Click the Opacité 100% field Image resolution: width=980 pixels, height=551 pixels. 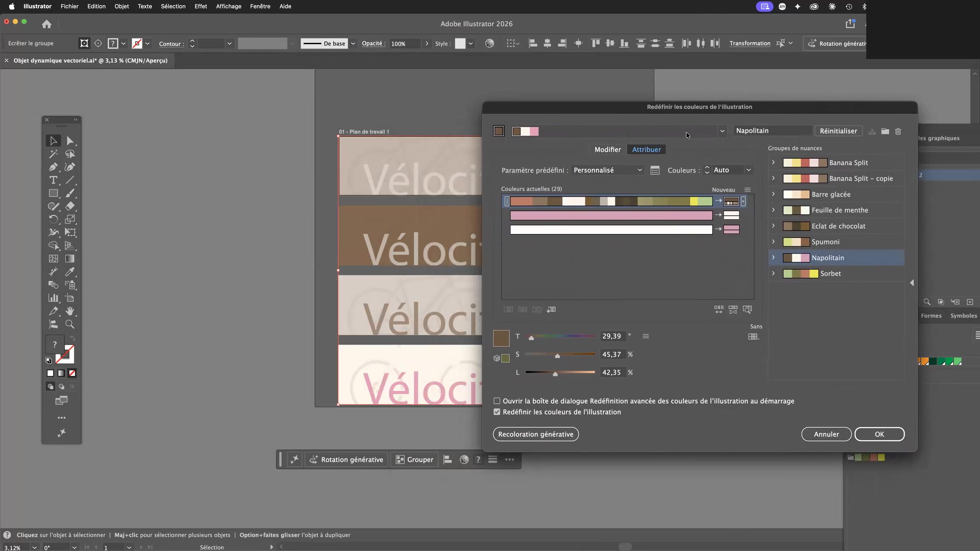(x=405, y=44)
